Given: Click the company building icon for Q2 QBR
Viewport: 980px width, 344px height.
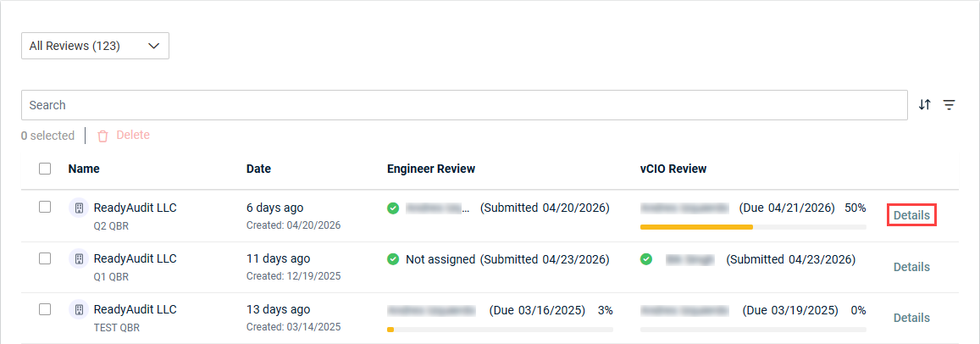Looking at the screenshot, I should (x=79, y=208).
